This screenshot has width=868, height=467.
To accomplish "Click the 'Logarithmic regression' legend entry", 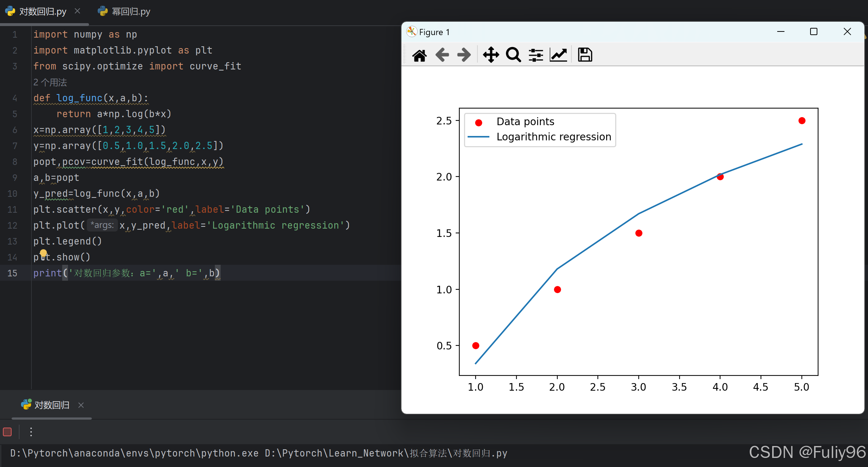I will click(553, 137).
